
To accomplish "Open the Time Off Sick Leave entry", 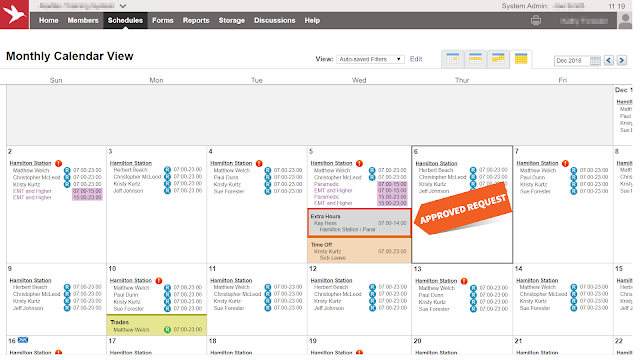I will click(x=359, y=251).
